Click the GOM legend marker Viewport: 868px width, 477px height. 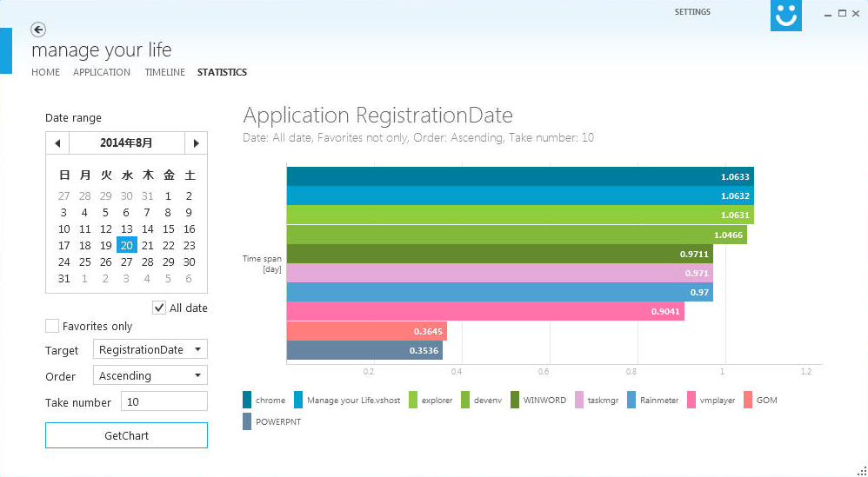pyautogui.click(x=748, y=401)
